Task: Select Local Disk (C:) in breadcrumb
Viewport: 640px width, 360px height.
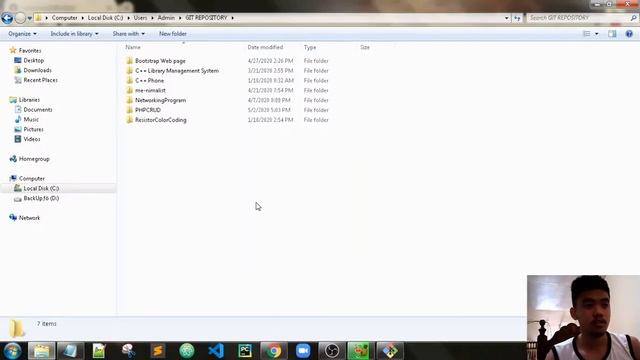Action: coord(105,18)
